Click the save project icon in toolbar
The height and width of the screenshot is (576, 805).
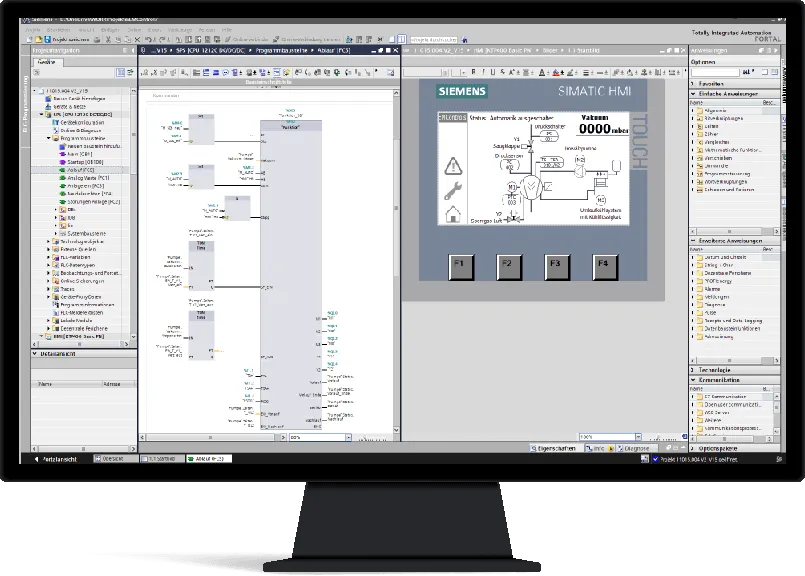coord(47,38)
